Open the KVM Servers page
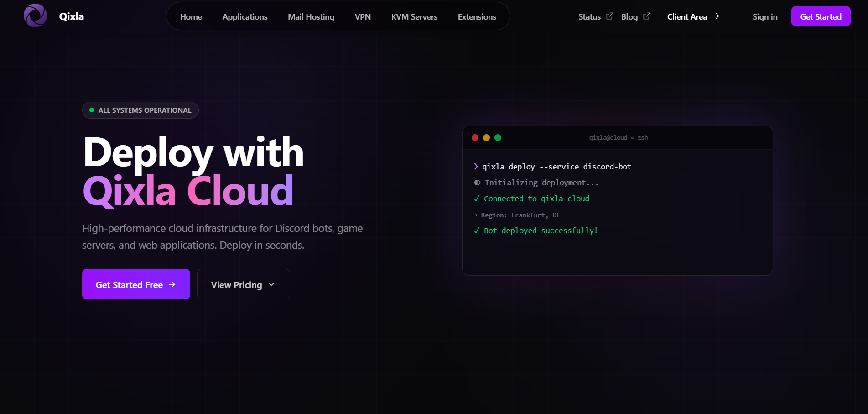The image size is (868, 414). (x=414, y=16)
